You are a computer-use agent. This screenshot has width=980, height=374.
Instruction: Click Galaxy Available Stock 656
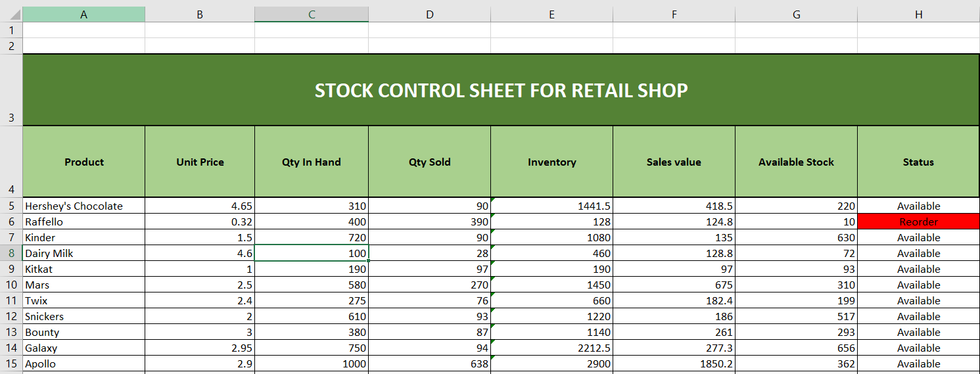796,348
